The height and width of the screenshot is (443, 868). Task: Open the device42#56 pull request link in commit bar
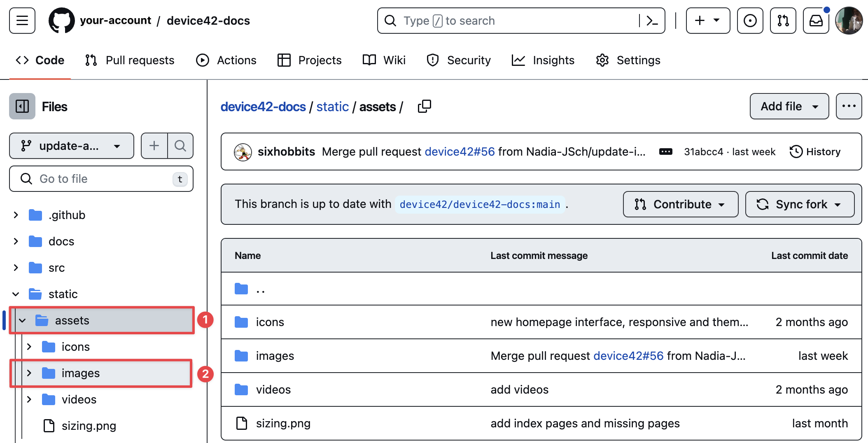460,152
